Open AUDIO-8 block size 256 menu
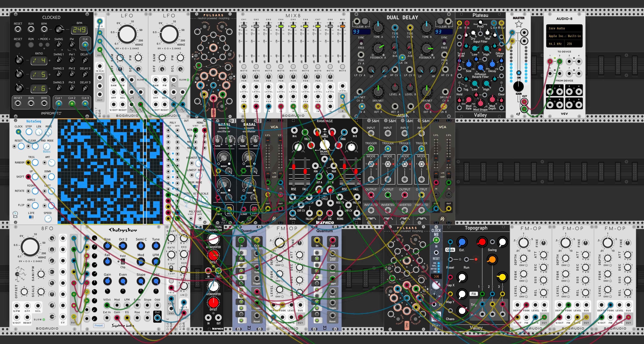Screen dimensions: 644x344 click(574, 44)
